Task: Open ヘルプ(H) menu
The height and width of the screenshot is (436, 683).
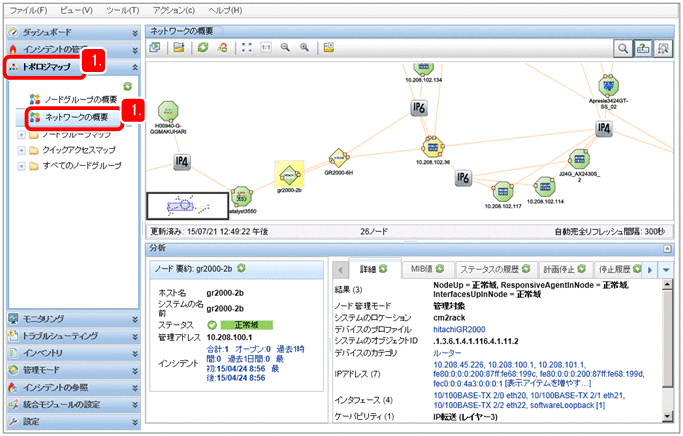Action: 225,10
